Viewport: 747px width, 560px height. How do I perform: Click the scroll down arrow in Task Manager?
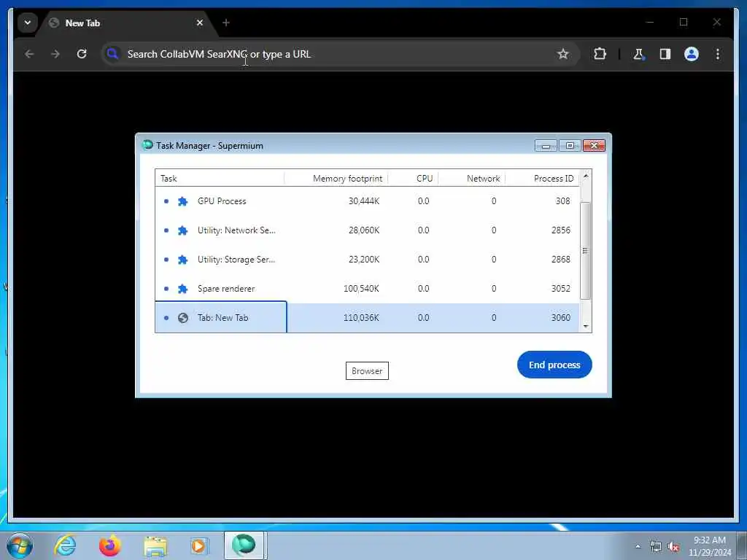point(586,326)
